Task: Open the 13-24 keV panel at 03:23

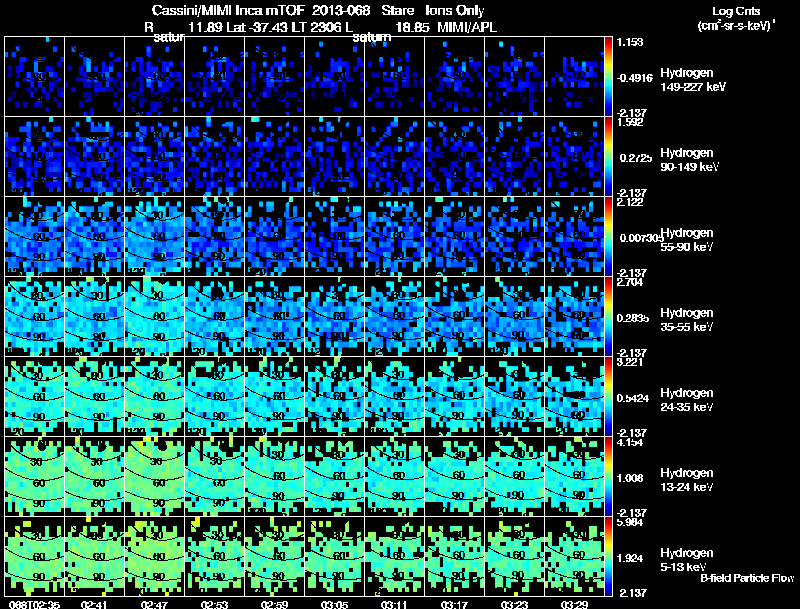Action: (x=514, y=477)
